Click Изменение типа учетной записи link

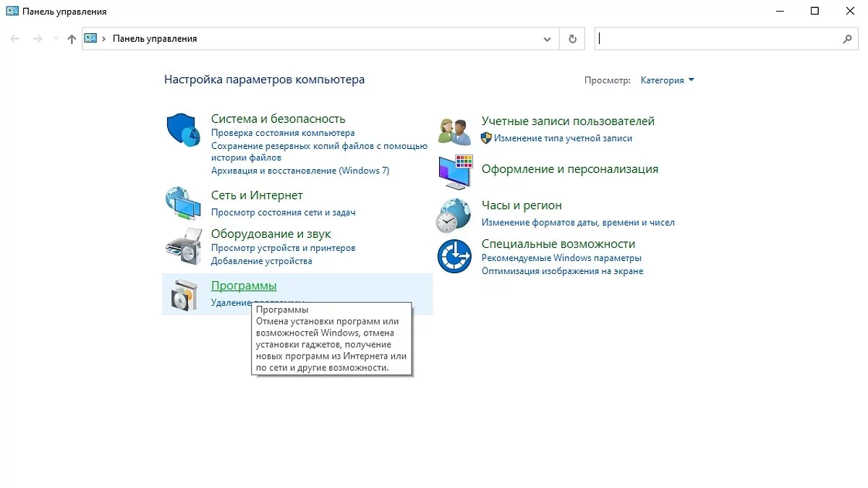[x=563, y=138]
